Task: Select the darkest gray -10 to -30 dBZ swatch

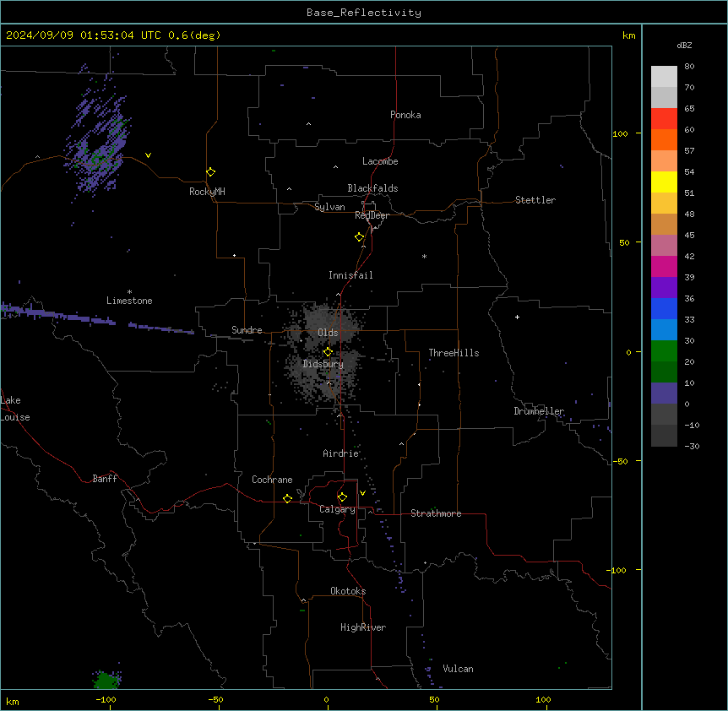Action: 664,436
